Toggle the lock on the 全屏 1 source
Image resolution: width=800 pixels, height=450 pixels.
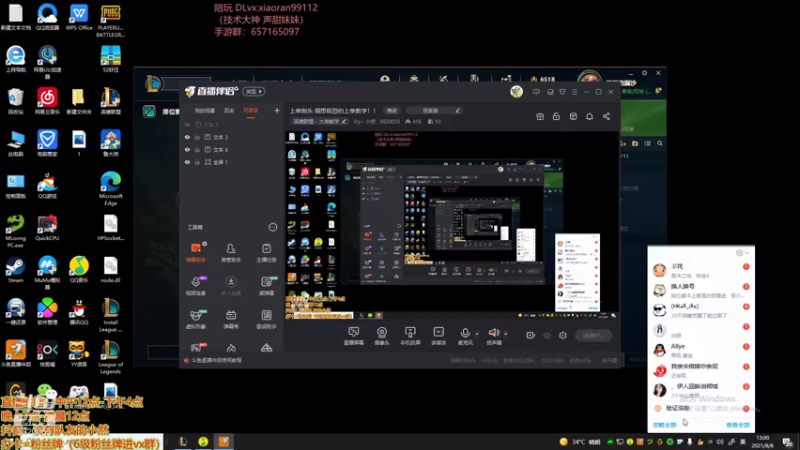(x=197, y=162)
